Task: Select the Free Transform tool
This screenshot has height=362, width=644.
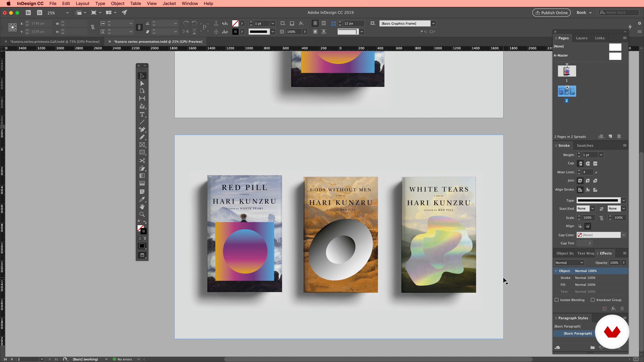Action: point(142,168)
